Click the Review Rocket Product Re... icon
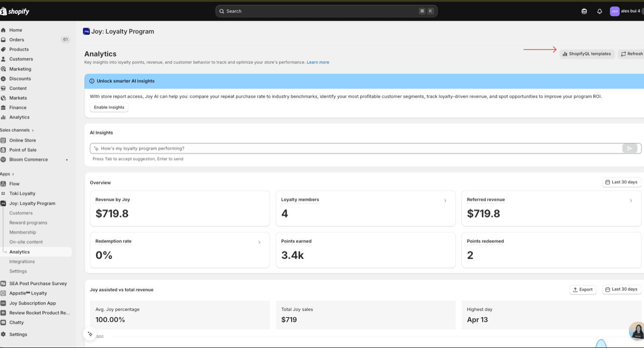The height and width of the screenshot is (348, 644). [x=4, y=313]
